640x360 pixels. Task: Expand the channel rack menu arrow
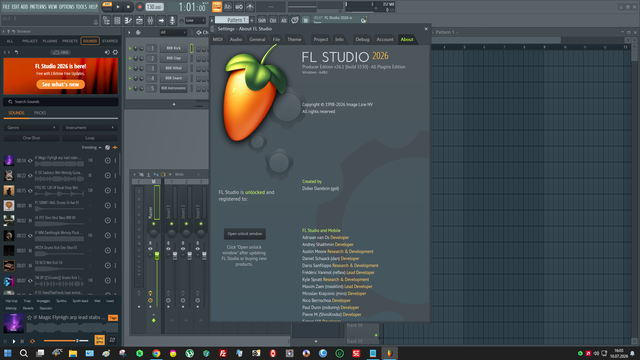click(x=129, y=33)
